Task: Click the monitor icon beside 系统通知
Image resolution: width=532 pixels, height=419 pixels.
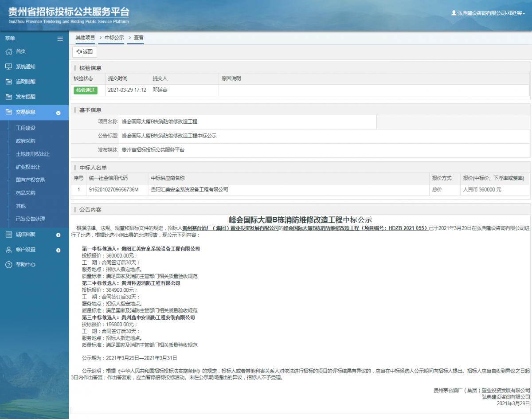Action: click(8, 67)
